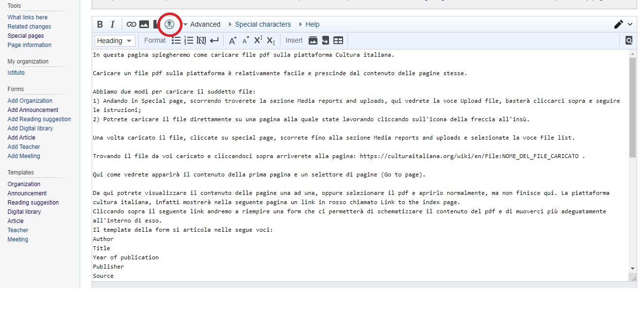Make selected text superscript
This screenshot has width=644, height=334.
(x=258, y=40)
